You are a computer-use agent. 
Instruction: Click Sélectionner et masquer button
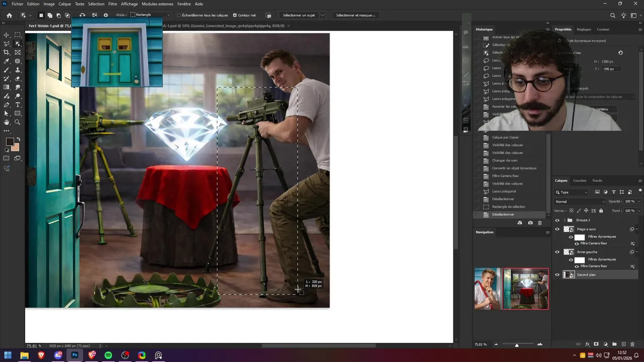(x=356, y=15)
